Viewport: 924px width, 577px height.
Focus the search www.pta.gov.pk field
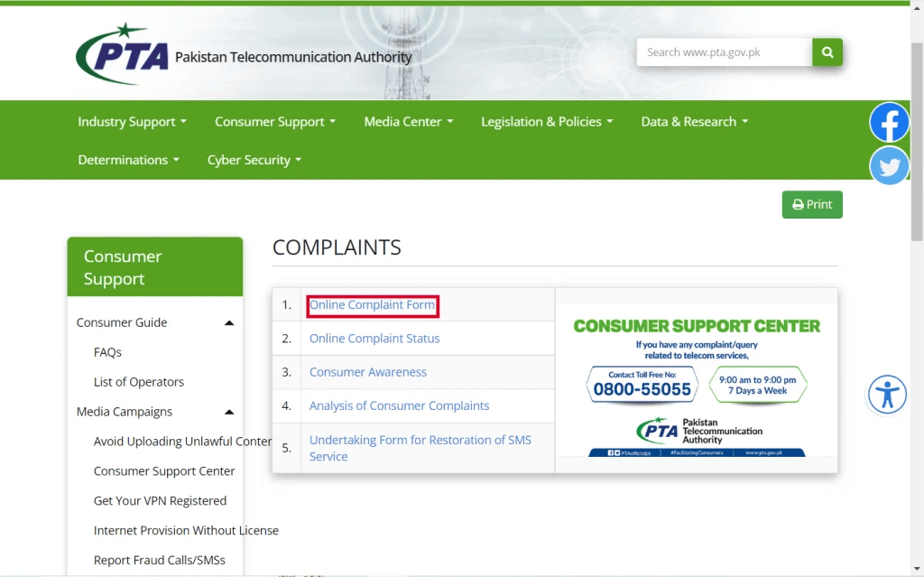[x=725, y=52]
